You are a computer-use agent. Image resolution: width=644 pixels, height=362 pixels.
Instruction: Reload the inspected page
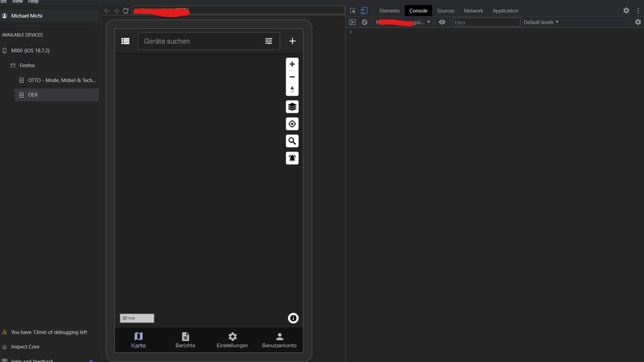[126, 11]
